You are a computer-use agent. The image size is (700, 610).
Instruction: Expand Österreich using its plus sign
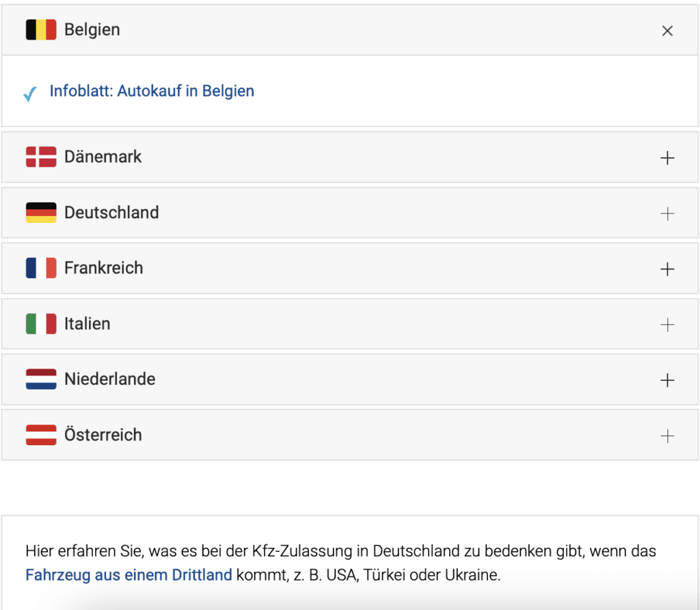667,436
